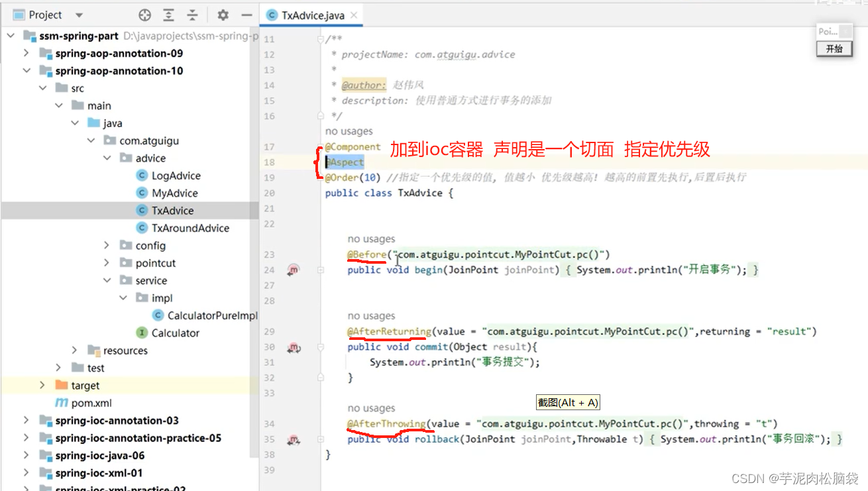Click the resources folder icon
This screenshot has height=491, width=868.
(x=93, y=351)
